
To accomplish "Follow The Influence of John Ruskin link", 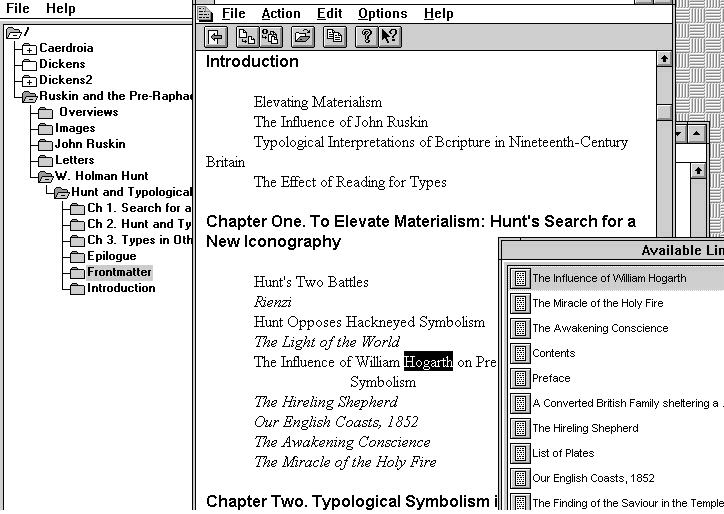I will 341,122.
